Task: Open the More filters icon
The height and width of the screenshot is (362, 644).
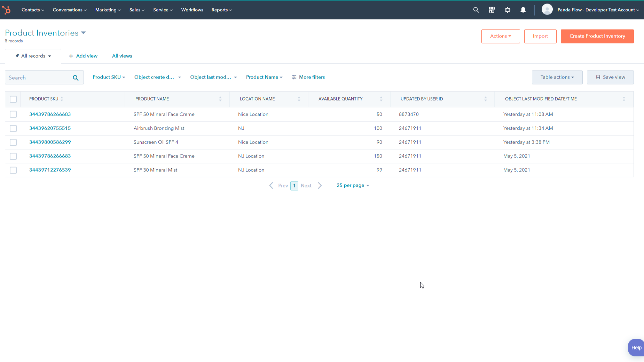Action: click(x=294, y=77)
